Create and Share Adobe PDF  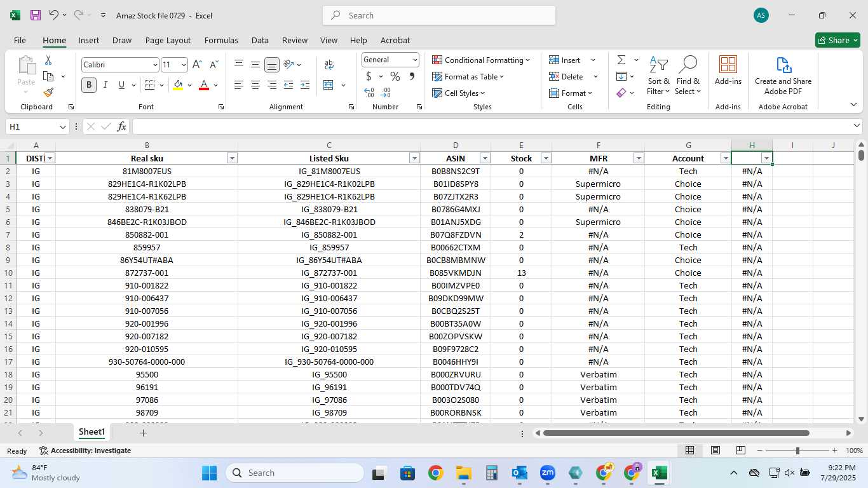(x=783, y=76)
